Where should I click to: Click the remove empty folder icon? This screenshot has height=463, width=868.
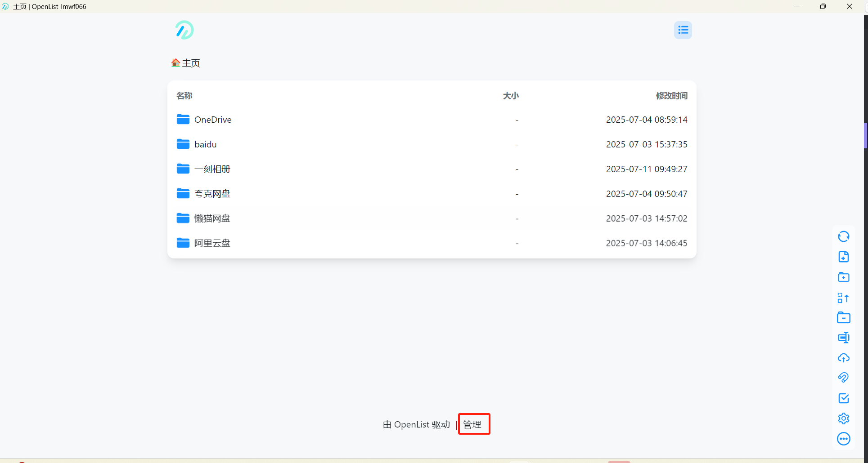[x=844, y=318]
